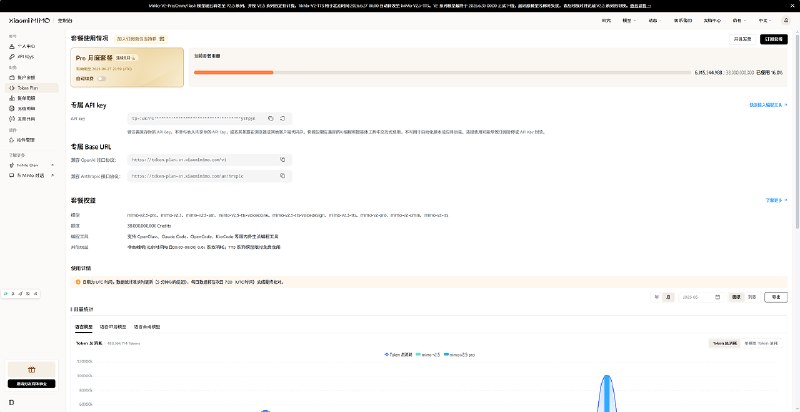The width and height of the screenshot is (800, 412).
Task: Toggle the mimo-v2.5 legend entry
Action: [x=428, y=354]
